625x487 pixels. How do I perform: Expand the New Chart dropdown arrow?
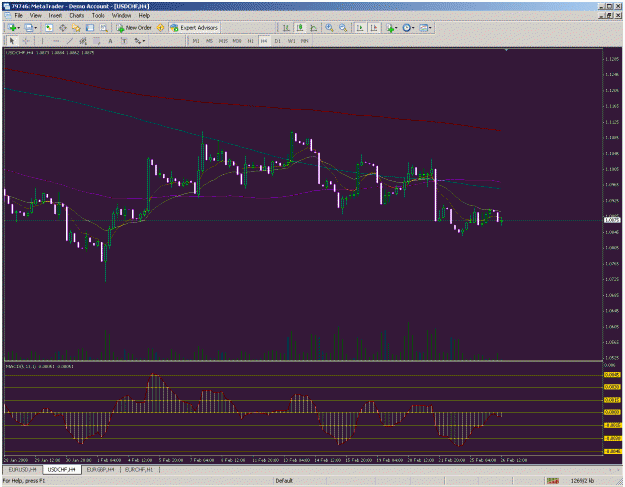point(19,28)
